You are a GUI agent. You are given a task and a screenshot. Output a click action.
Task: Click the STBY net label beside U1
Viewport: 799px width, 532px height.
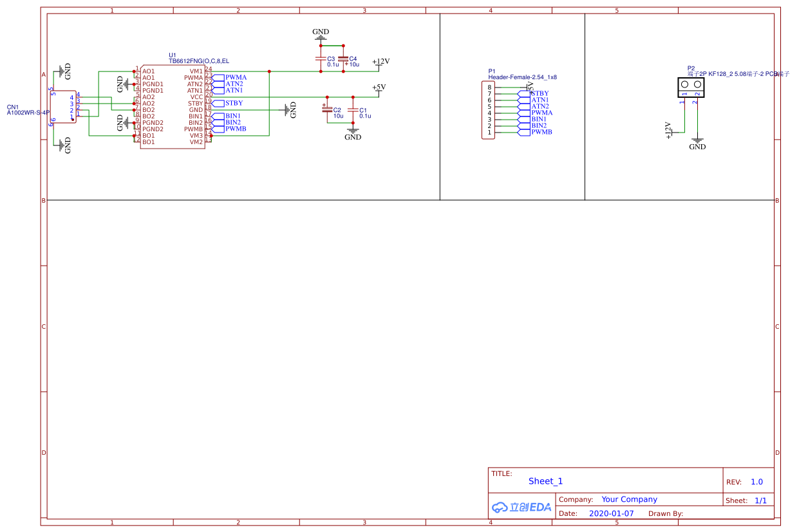point(233,103)
